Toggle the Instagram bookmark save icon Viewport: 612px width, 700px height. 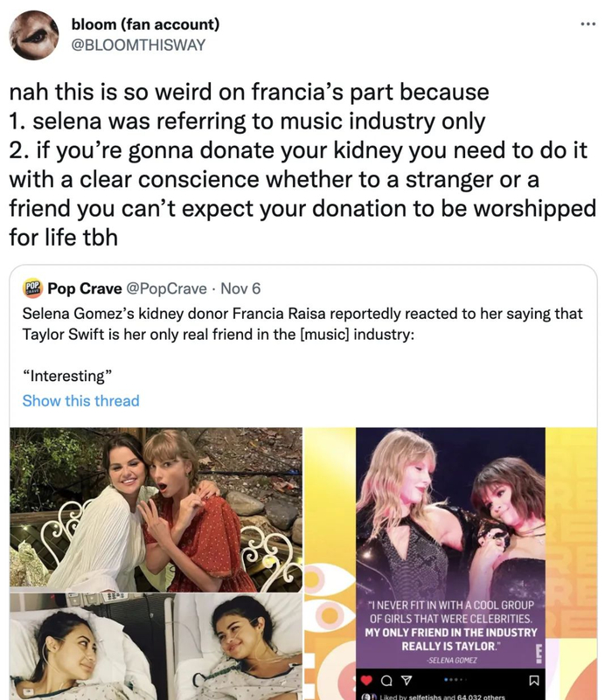(535, 679)
